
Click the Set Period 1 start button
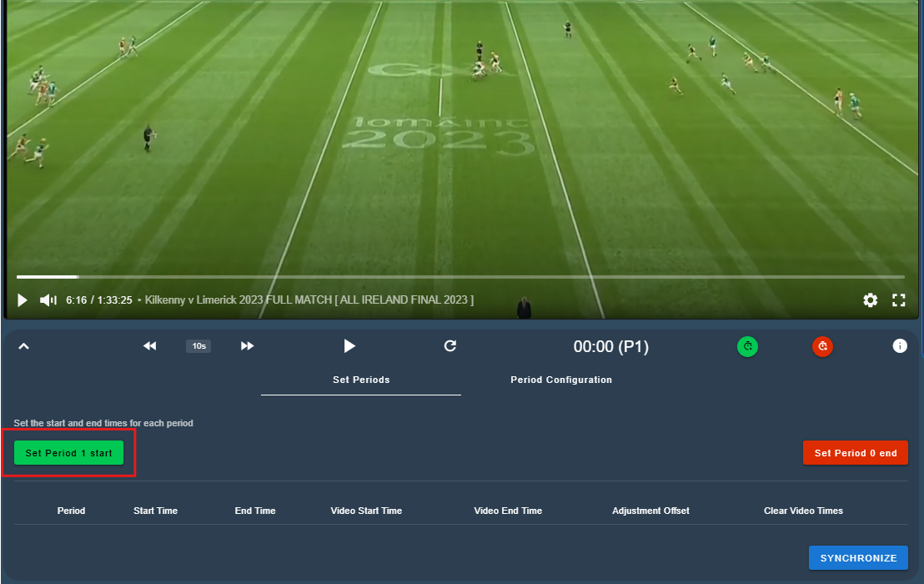point(68,453)
